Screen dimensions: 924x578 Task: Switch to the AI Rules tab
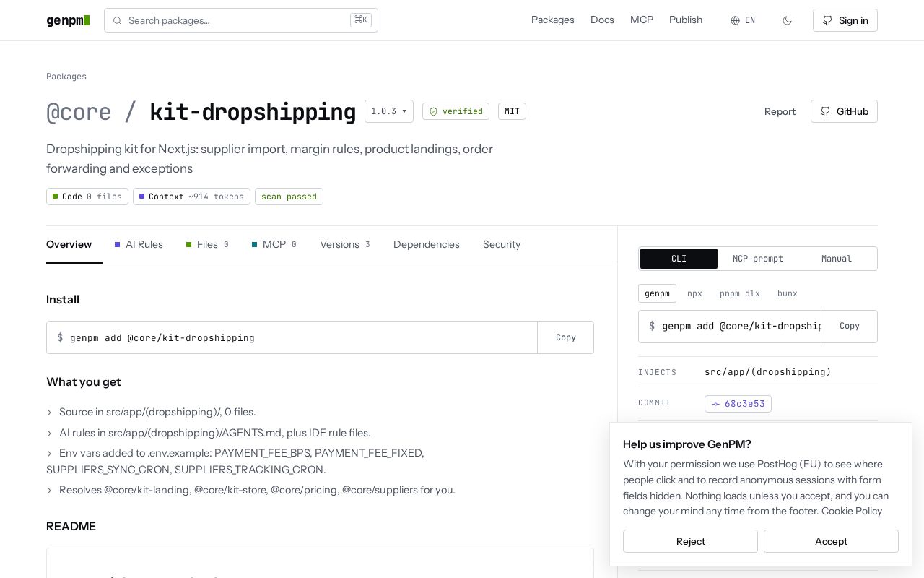point(139,244)
